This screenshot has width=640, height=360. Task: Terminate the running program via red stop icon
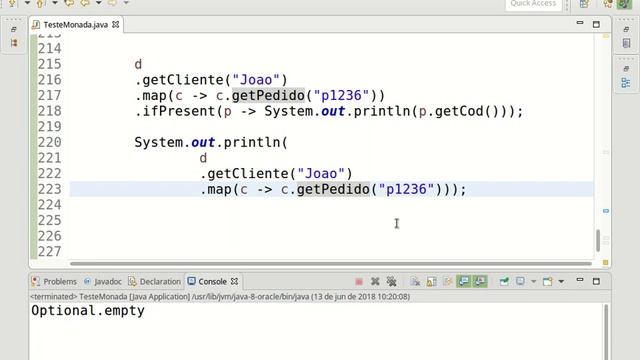pyautogui.click(x=359, y=282)
